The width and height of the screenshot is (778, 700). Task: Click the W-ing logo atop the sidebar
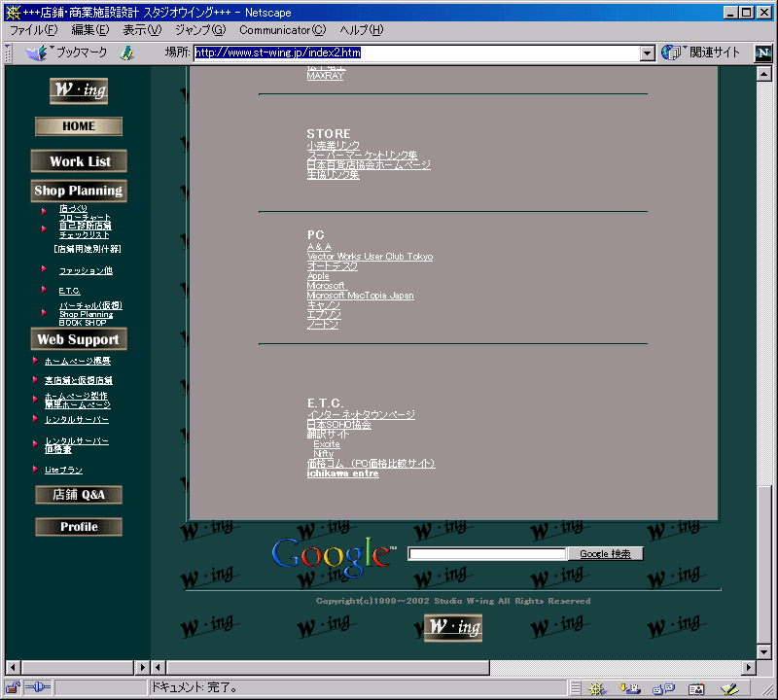(79, 90)
